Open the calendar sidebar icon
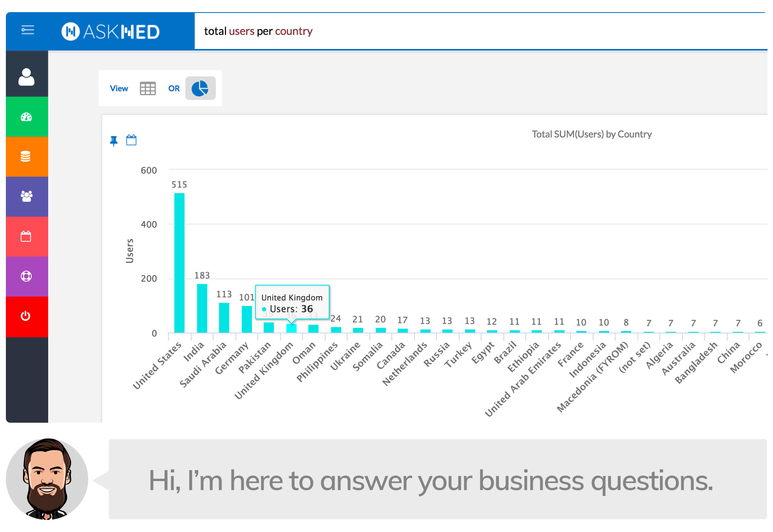This screenshot has width=773, height=532. tap(26, 236)
